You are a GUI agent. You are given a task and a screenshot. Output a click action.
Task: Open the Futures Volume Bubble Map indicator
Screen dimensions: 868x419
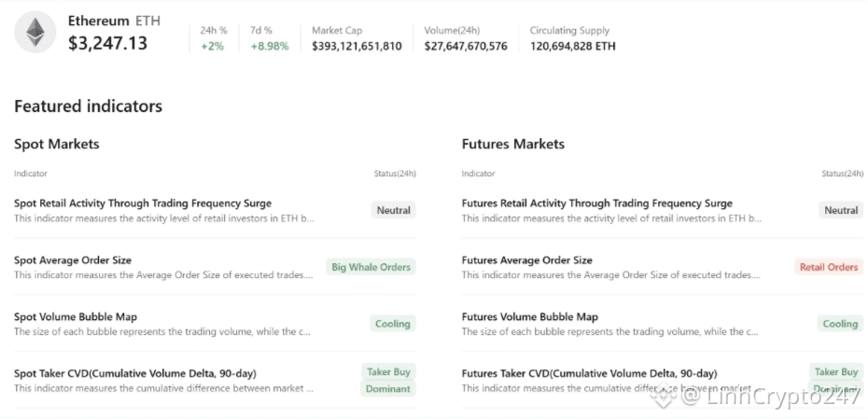tap(529, 317)
